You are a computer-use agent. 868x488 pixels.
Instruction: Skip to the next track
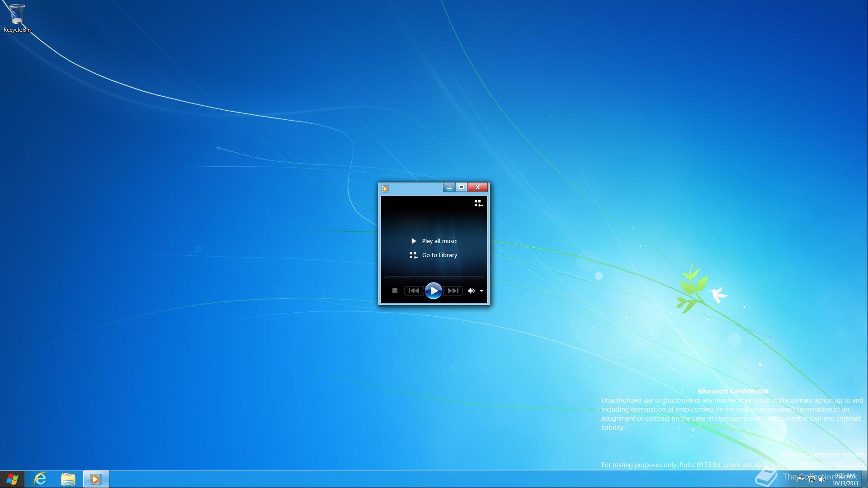(453, 291)
